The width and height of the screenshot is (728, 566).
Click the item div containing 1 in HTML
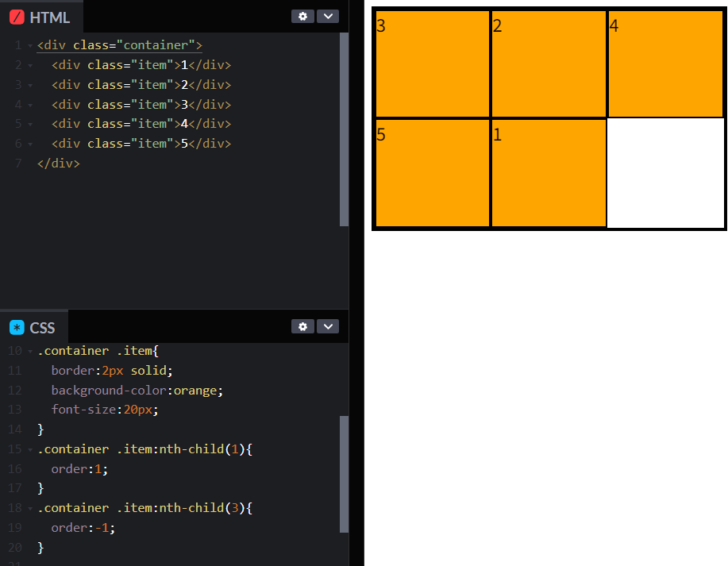click(141, 65)
